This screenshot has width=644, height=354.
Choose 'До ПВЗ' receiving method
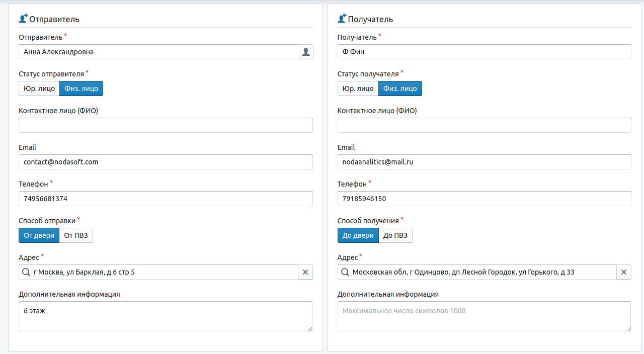pyautogui.click(x=395, y=235)
